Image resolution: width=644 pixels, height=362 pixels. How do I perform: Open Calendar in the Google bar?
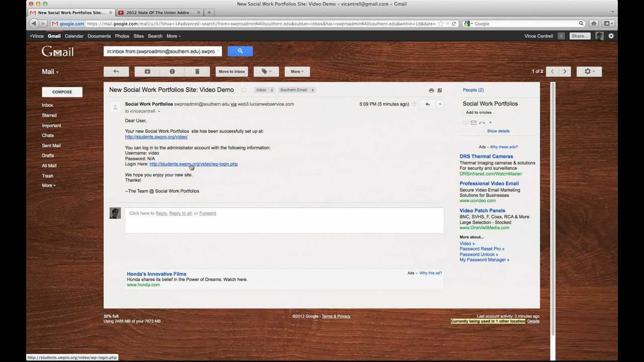click(x=74, y=36)
